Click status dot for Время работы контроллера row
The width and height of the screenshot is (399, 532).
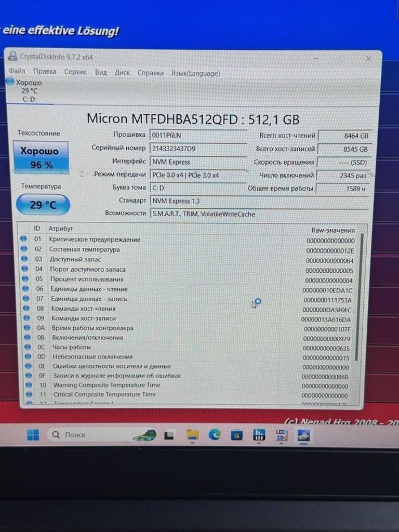[x=27, y=327]
